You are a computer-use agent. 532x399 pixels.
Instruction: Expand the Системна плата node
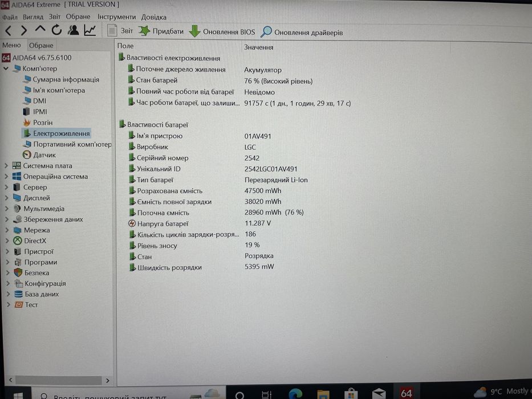(6, 165)
